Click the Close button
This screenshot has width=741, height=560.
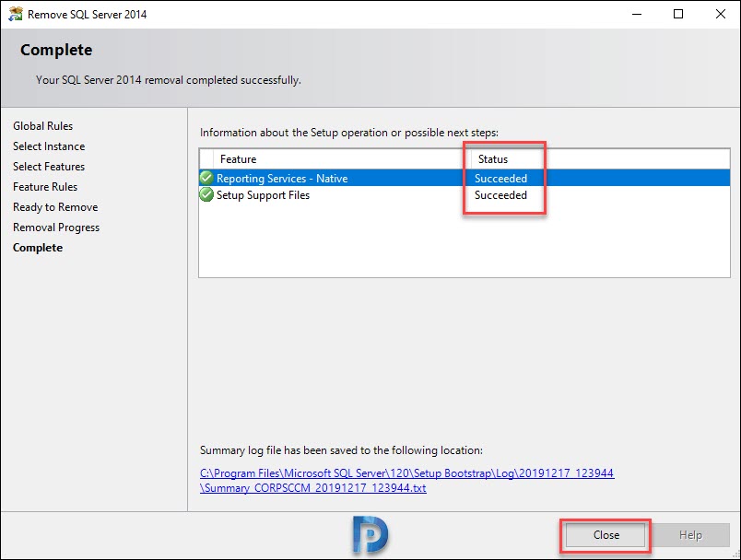(x=606, y=535)
